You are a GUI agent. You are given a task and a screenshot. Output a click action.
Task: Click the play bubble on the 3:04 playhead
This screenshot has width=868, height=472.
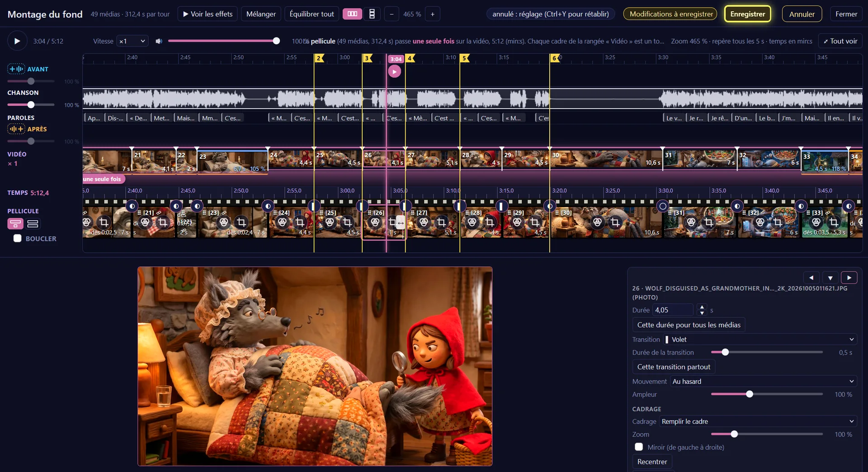(x=395, y=71)
